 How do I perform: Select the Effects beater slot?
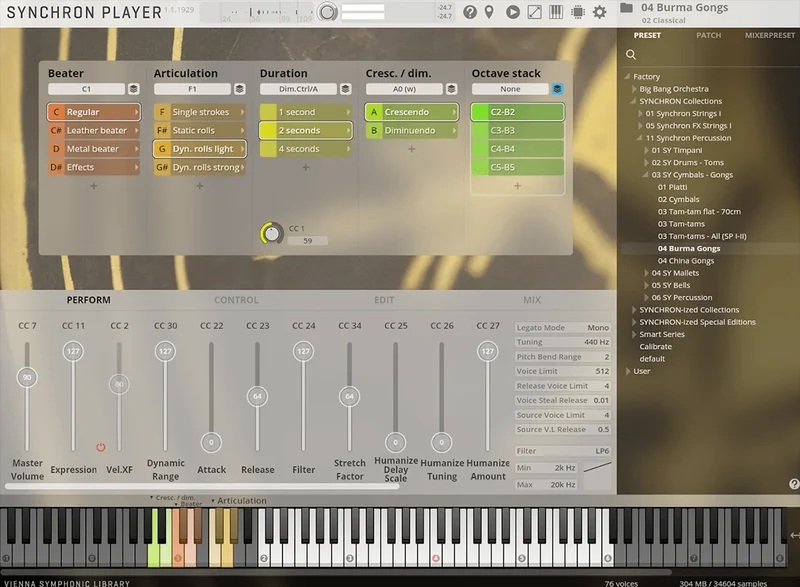(94, 167)
